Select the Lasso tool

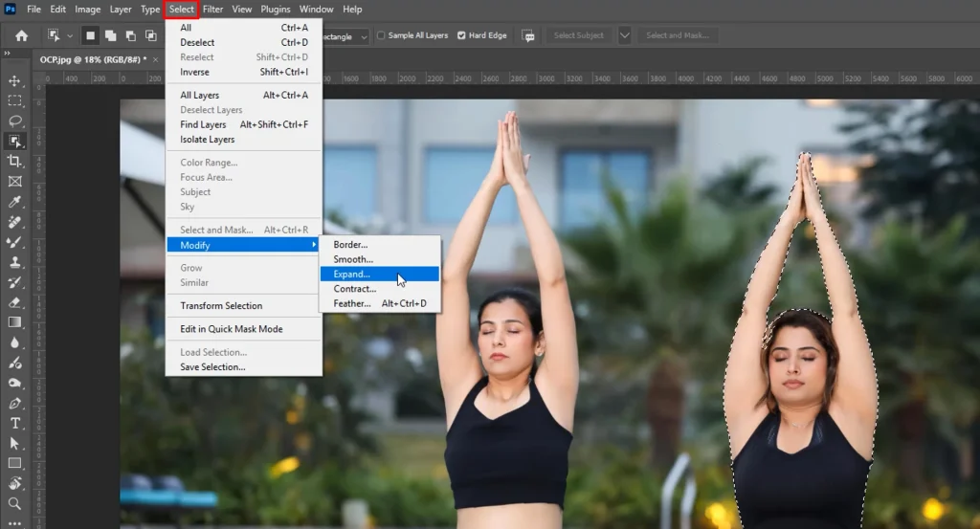point(14,121)
